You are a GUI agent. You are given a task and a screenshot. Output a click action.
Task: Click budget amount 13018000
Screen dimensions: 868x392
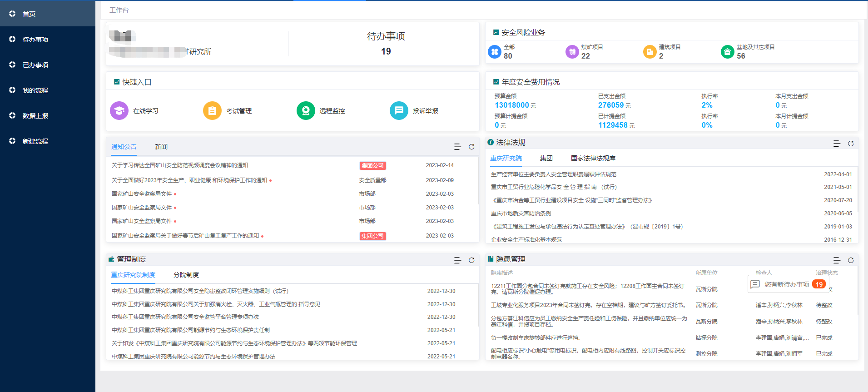pyautogui.click(x=512, y=105)
